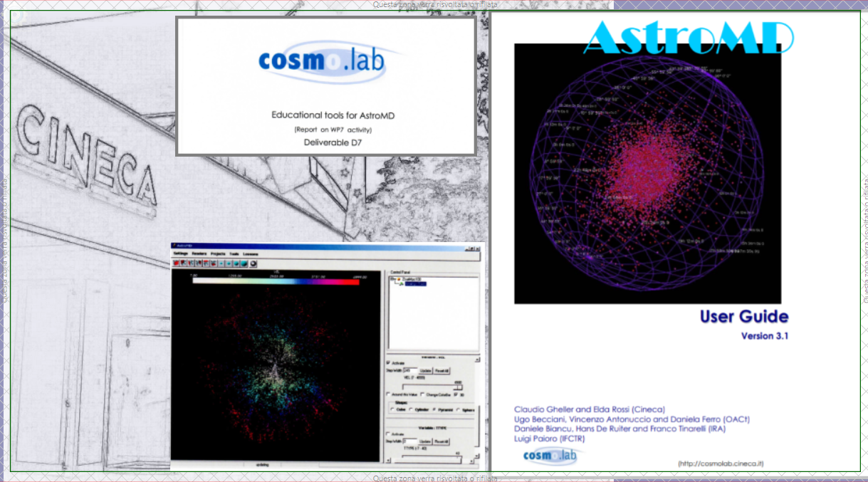Click Reset All button for variable VEL
This screenshot has width=868, height=482.
click(x=441, y=371)
